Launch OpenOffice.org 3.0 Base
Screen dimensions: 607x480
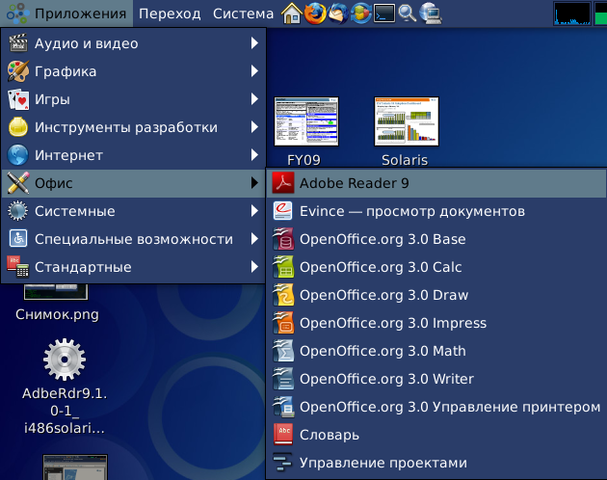[436, 239]
